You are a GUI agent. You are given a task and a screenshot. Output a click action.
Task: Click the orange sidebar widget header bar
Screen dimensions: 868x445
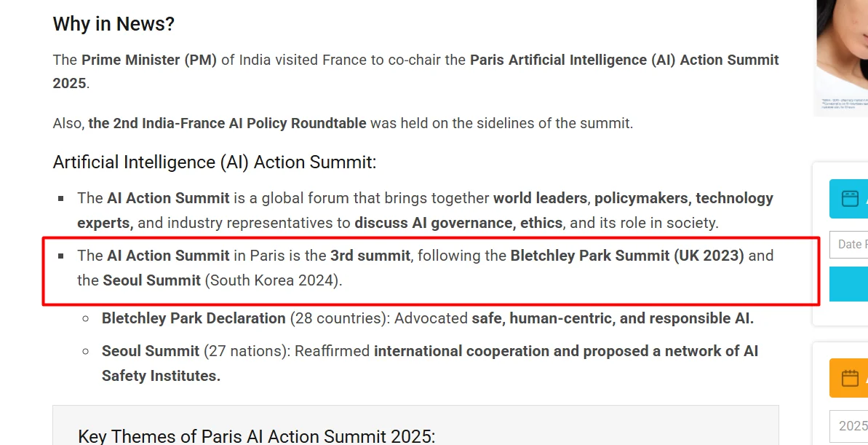(x=848, y=378)
